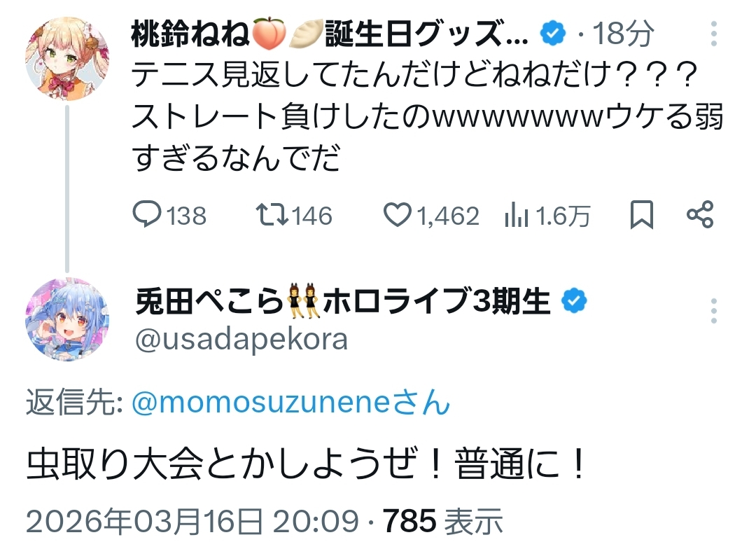This screenshot has width=756, height=556.
Task: Open more options menu on 兎田ぺこら's reply
Action: point(714,311)
